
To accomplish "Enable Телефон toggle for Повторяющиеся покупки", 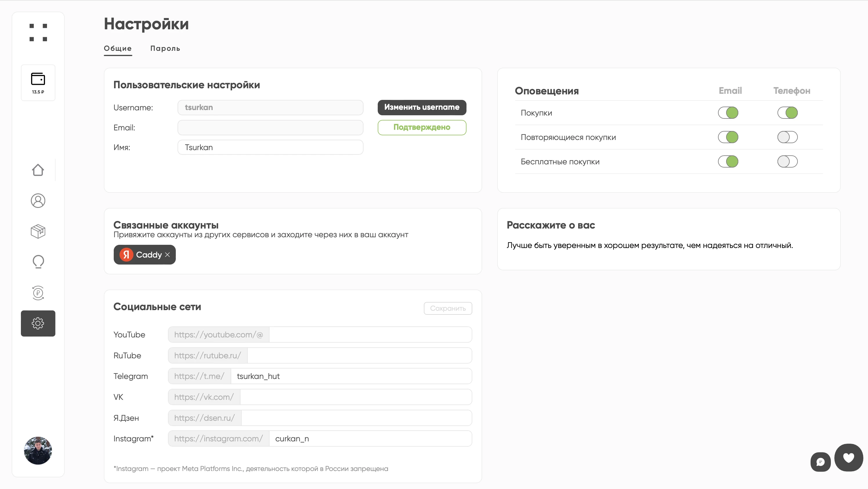I will click(787, 137).
